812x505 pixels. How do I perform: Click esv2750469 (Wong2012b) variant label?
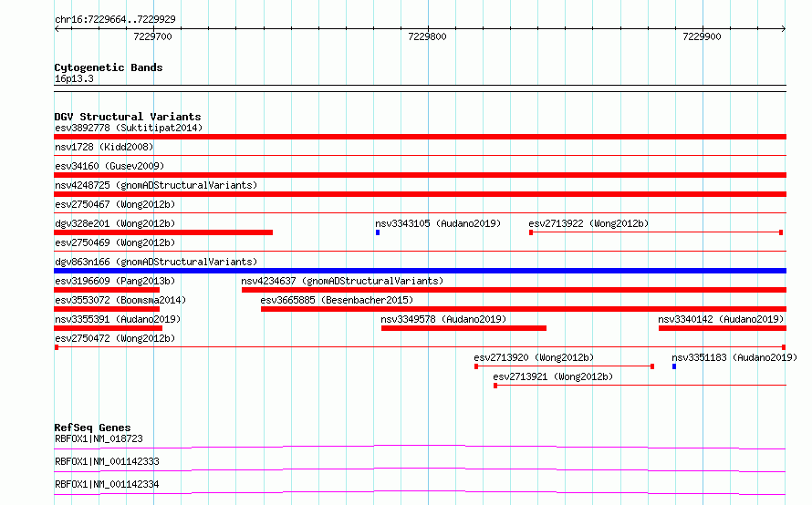coord(115,242)
